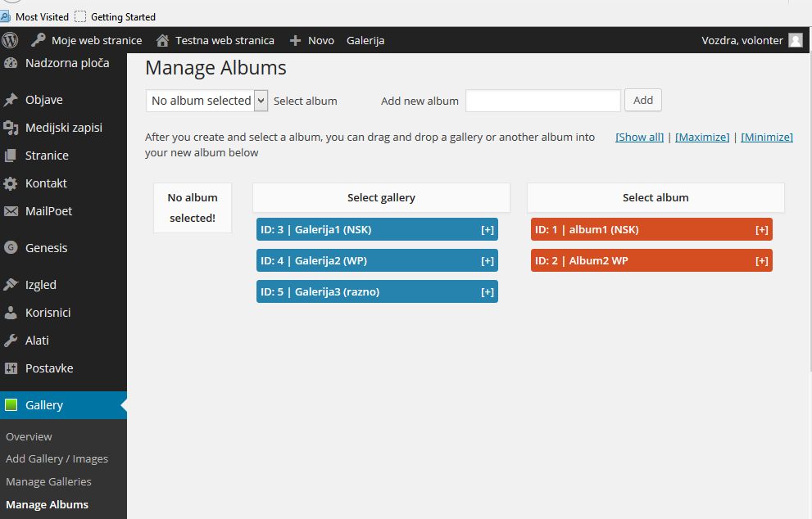Click the [Show all] link
The image size is (812, 519).
coord(639,138)
